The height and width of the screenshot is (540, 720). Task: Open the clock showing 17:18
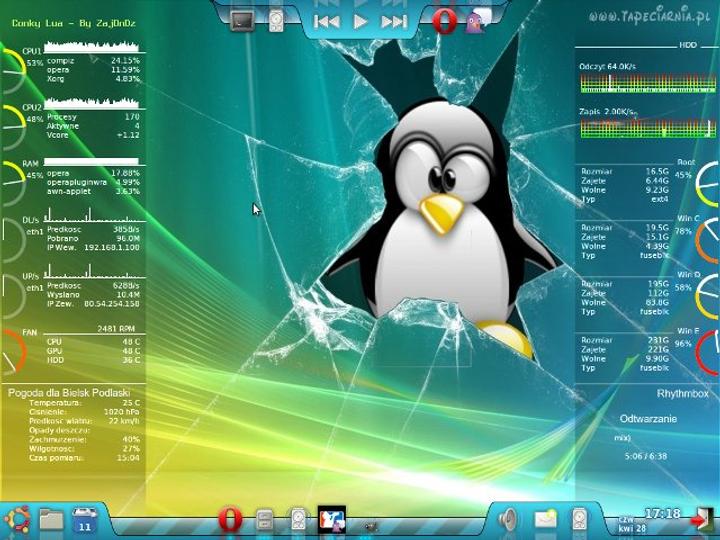[662, 513]
